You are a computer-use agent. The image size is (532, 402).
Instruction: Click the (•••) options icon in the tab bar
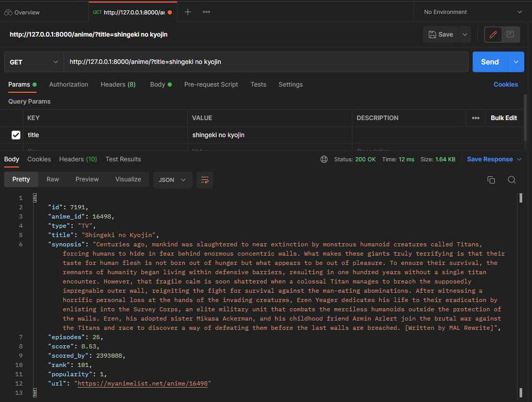tap(206, 11)
